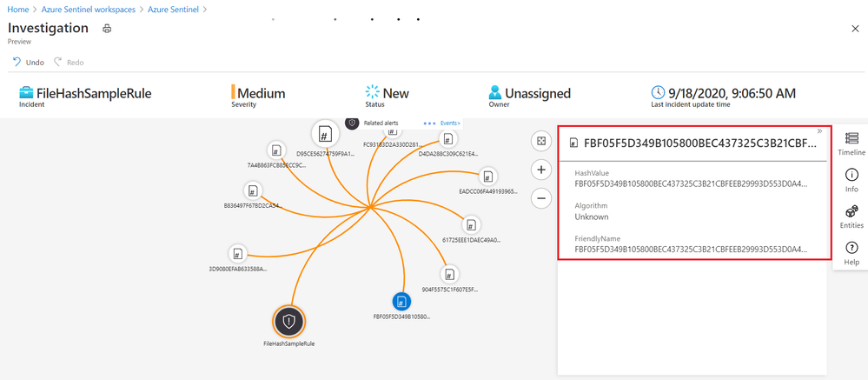Screen dimensions: 868x380
Task: Fit the graph to screen
Action: (540, 141)
